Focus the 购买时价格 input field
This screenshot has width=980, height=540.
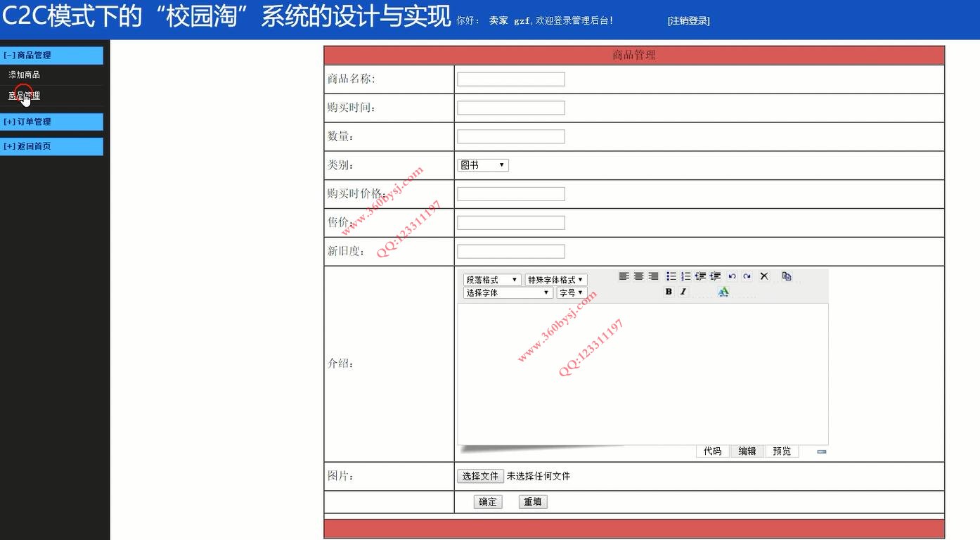(x=511, y=194)
